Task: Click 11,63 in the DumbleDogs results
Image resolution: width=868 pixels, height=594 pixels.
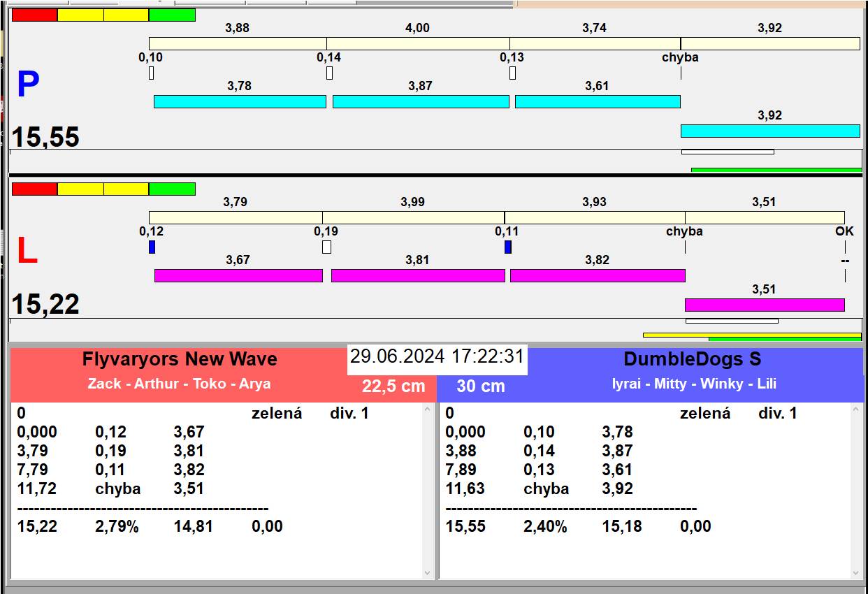Action: [465, 488]
